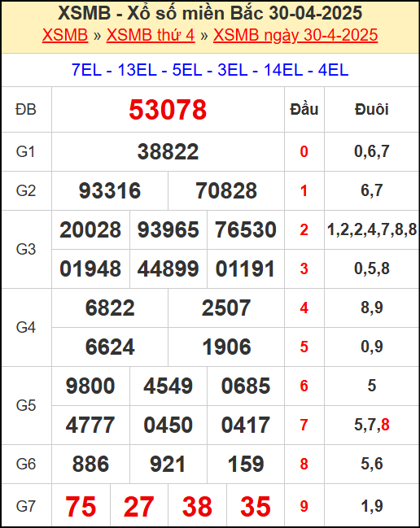The image size is (420, 528).
Task: Open the XSMB breadcrumb link
Action: click(65, 35)
